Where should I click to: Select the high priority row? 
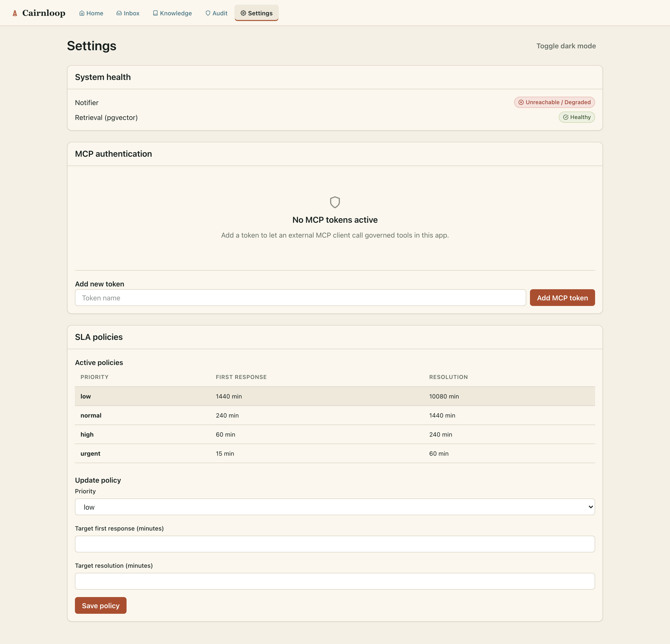(x=335, y=435)
